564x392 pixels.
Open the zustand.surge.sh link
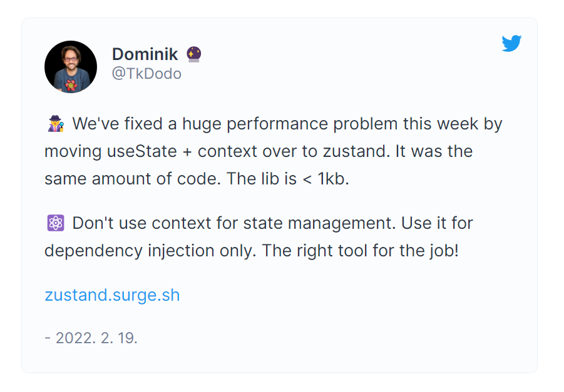pyautogui.click(x=112, y=295)
